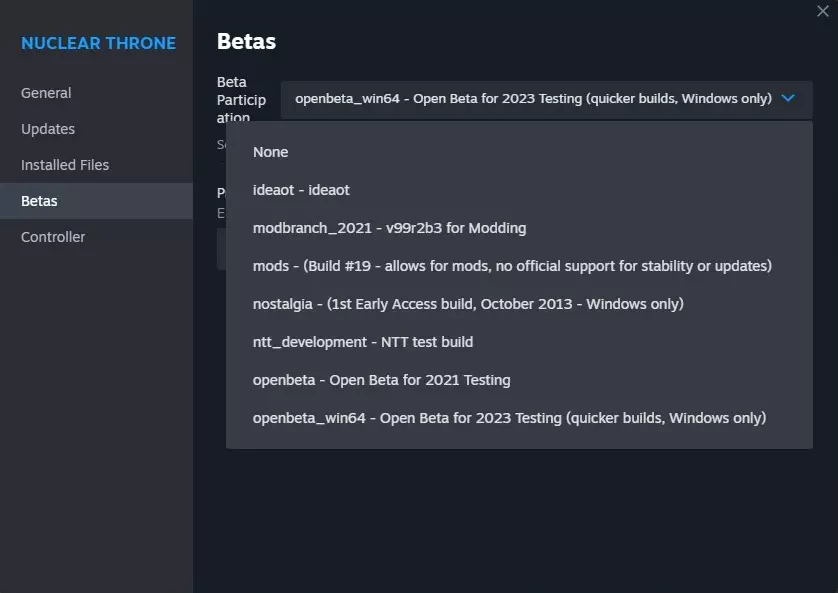Close the properties window with the X
The height and width of the screenshot is (593, 838).
pyautogui.click(x=822, y=10)
